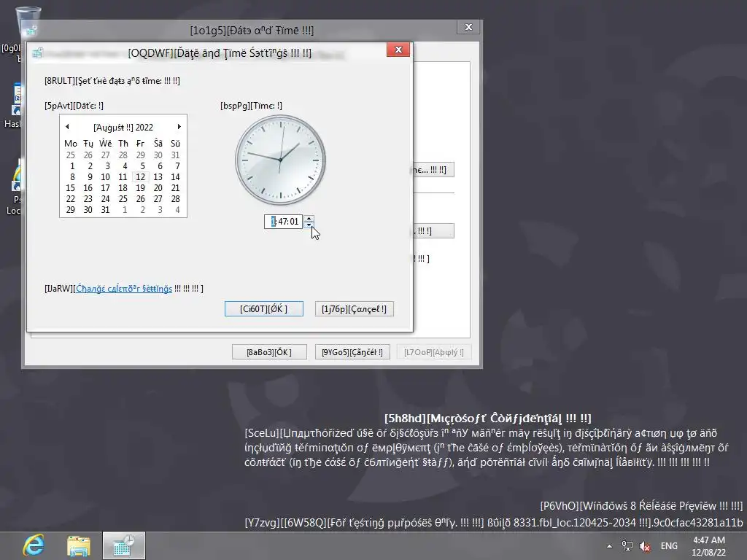This screenshot has height=560, width=747.
Task: Click OK in the background Date and Time window
Action: pyautogui.click(x=269, y=352)
